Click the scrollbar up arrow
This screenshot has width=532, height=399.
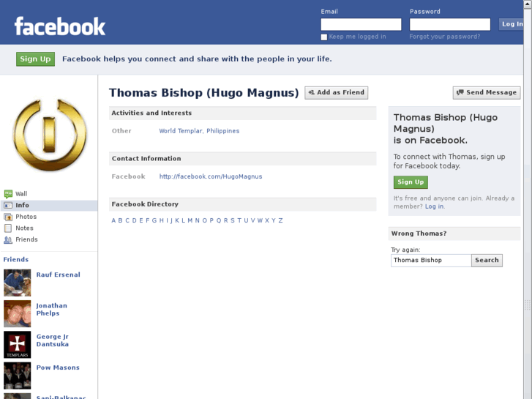pos(528,4)
